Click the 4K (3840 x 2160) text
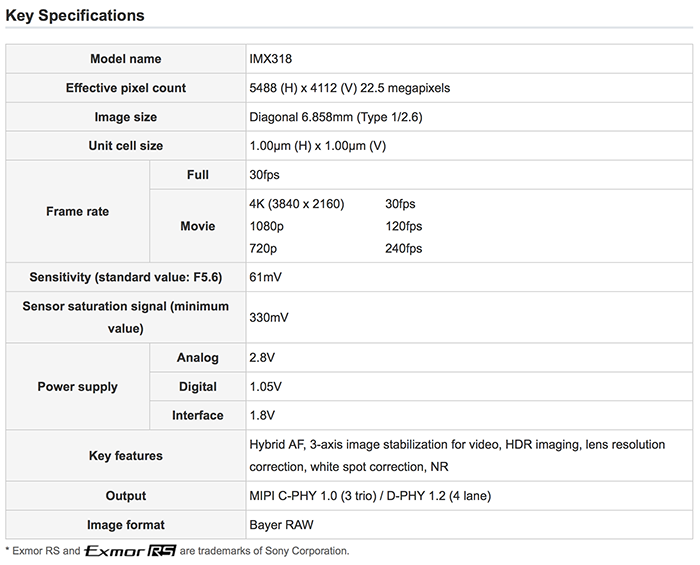Viewport: 700px width, 565px height. [x=297, y=204]
